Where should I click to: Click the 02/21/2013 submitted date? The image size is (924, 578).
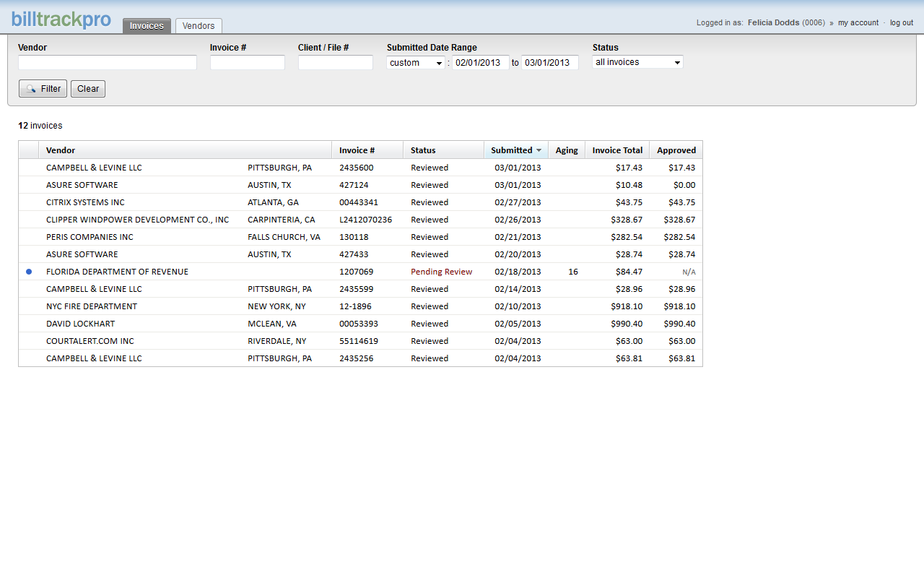[518, 237]
